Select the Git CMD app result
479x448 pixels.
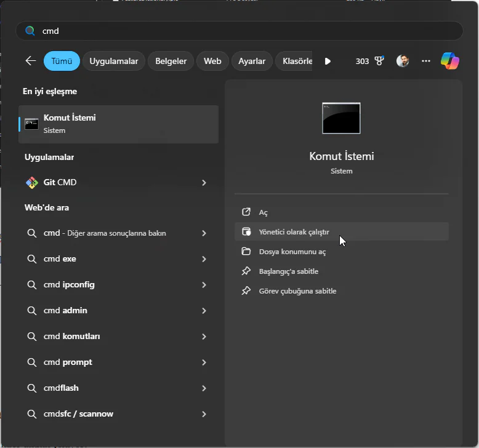coord(119,183)
